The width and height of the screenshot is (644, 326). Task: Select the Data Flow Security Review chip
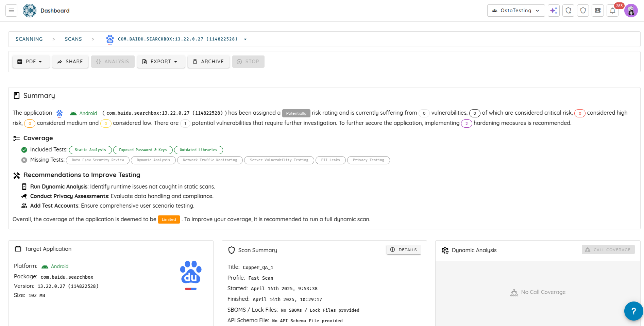click(x=98, y=160)
